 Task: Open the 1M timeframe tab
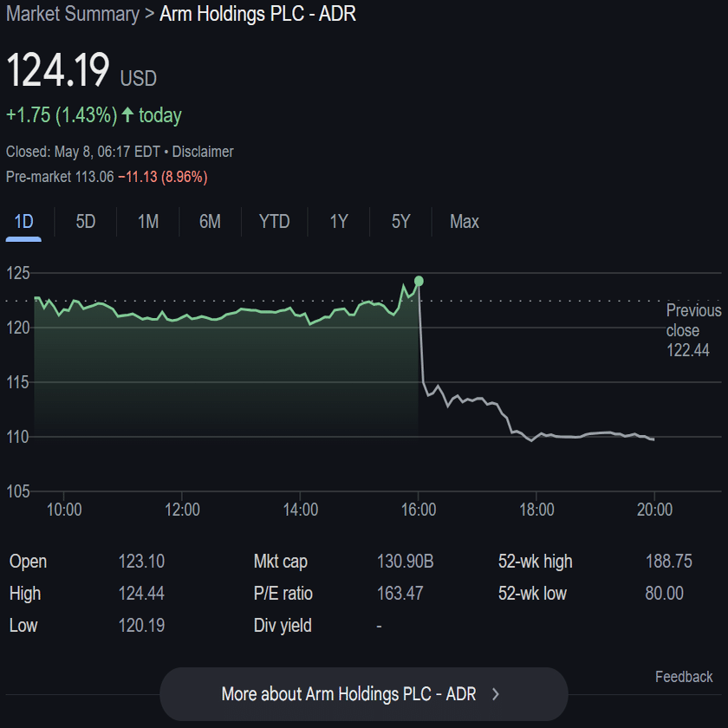[x=147, y=222]
